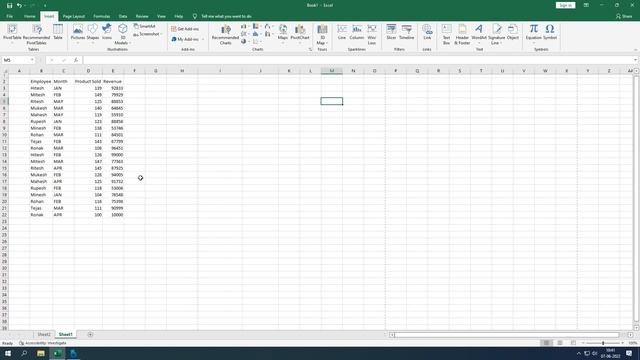This screenshot has height=360, width=640.
Task: Switch to Normal view
Action: pos(546,343)
